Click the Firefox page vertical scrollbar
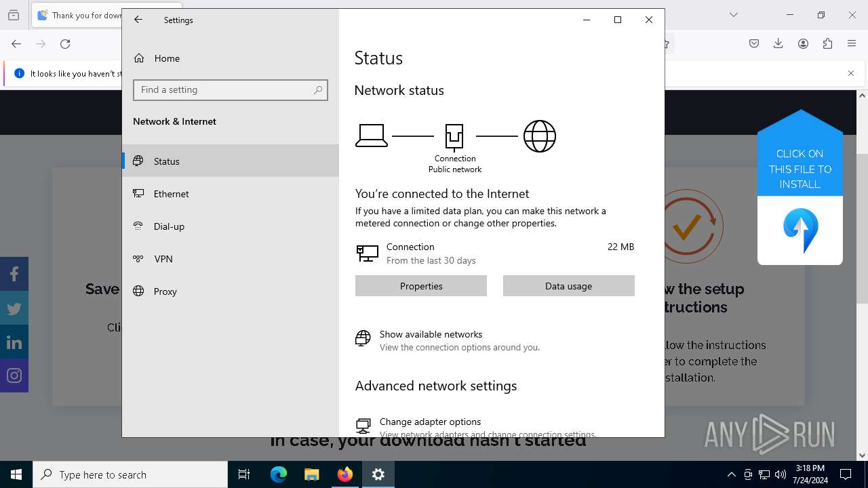This screenshot has height=488, width=868. pyautogui.click(x=863, y=274)
